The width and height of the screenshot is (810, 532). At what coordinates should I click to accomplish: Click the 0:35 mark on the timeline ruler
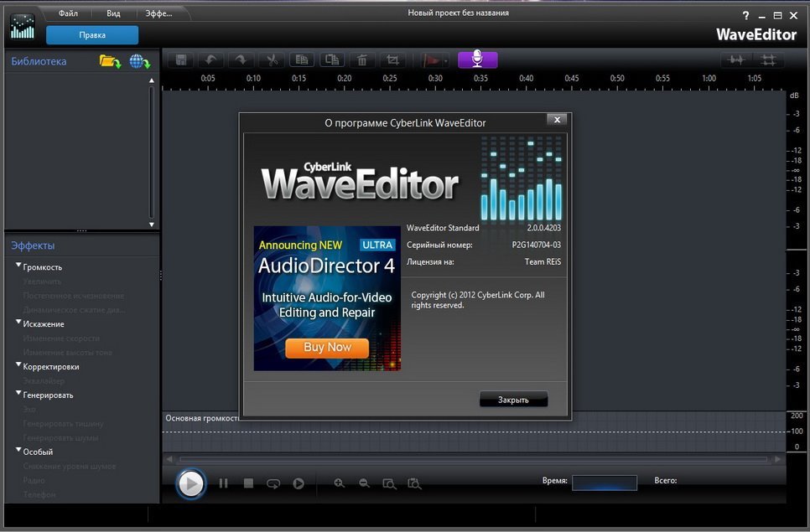click(480, 79)
